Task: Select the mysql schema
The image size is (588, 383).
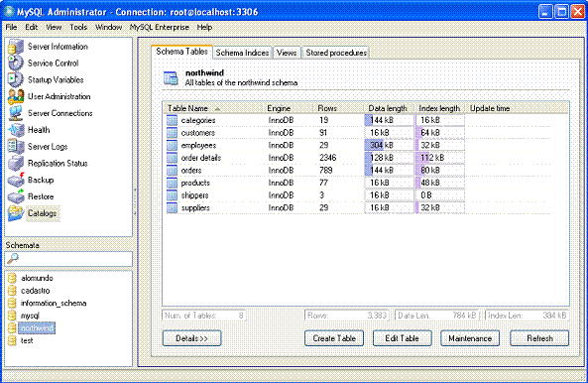Action: tap(30, 316)
